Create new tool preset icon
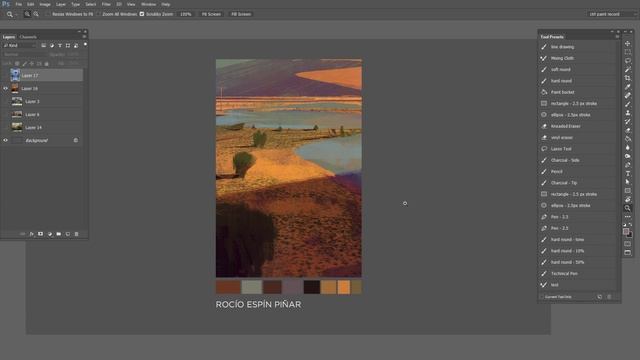This screenshot has height=360, width=640. [x=600, y=297]
